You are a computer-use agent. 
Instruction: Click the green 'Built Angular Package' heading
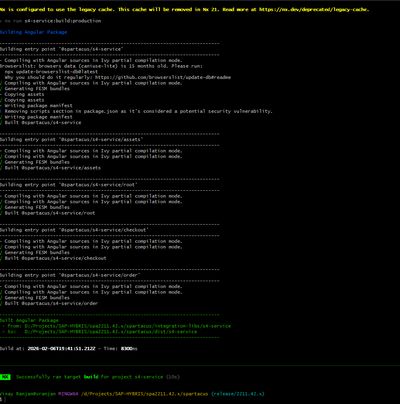point(29,320)
